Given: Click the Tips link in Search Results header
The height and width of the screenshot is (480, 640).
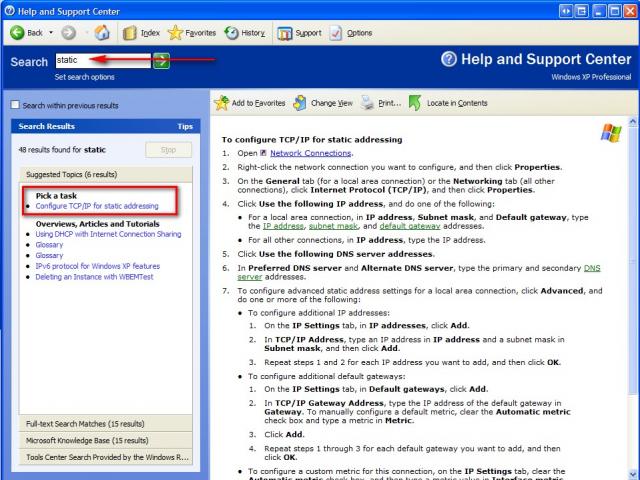Looking at the screenshot, I should [185, 127].
